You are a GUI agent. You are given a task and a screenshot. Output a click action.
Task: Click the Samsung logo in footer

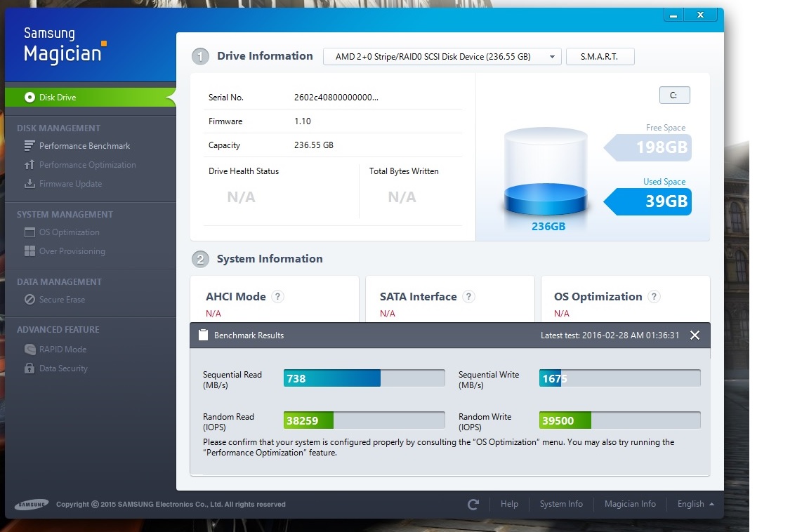pos(32,505)
